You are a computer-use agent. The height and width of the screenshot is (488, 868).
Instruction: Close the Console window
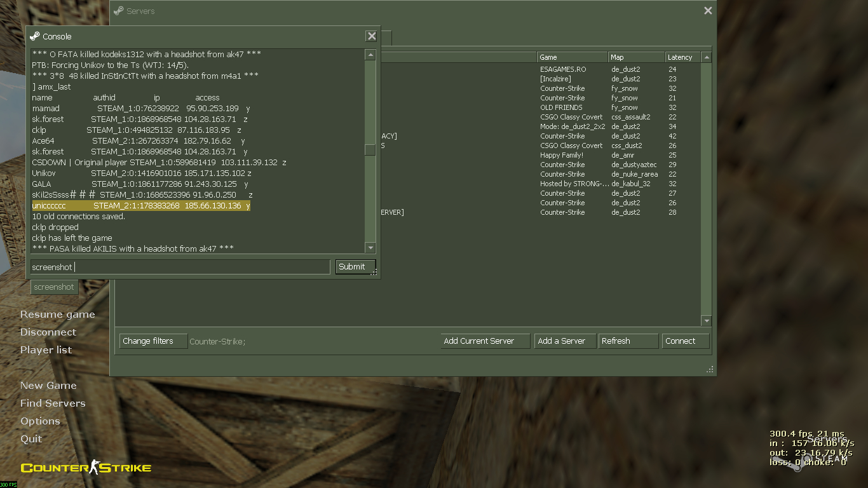372,36
